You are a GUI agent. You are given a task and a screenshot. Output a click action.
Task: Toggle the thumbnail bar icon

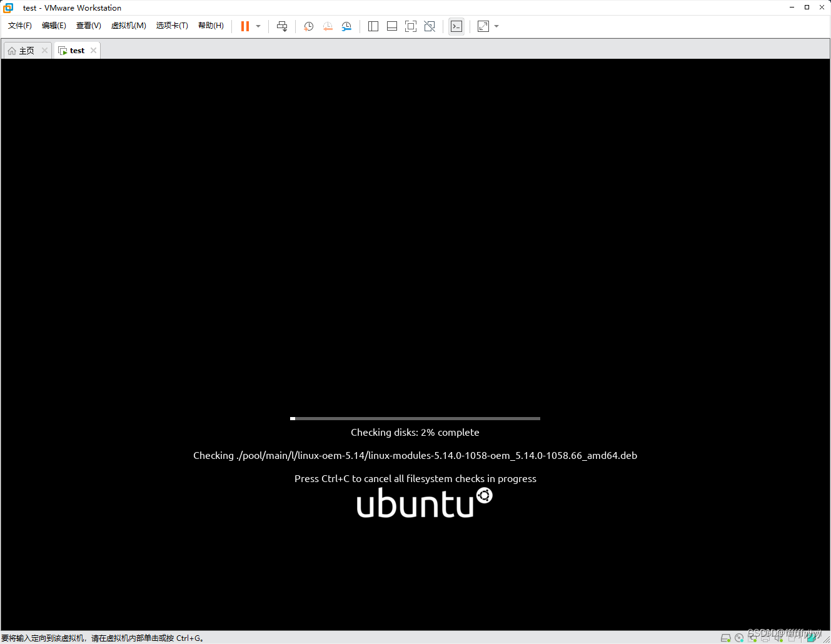(x=392, y=26)
